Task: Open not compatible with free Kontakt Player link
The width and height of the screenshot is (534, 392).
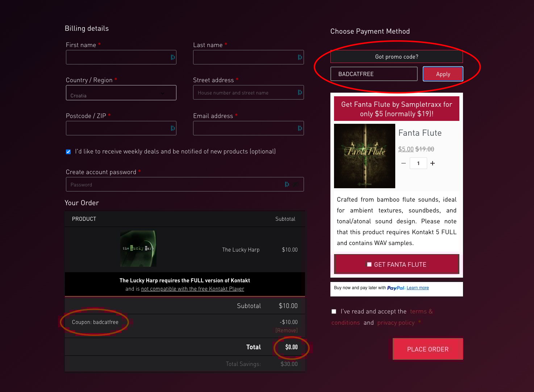Action: [x=193, y=289]
